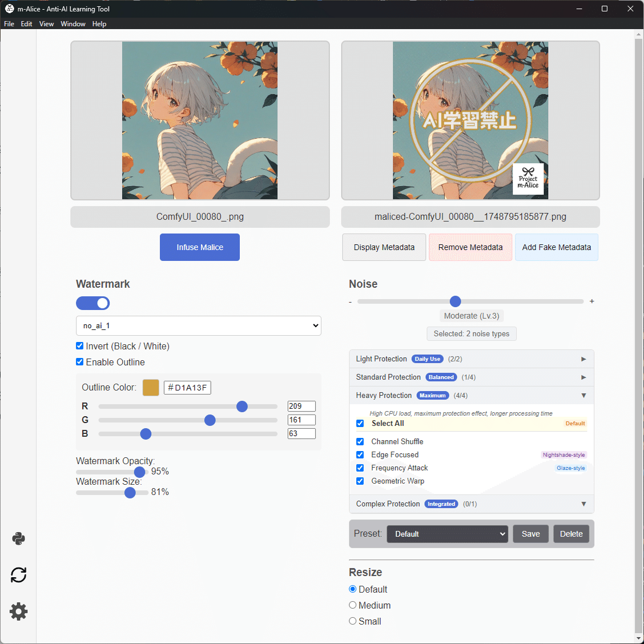This screenshot has height=644, width=644.
Task: Click the watermarked output image preview
Action: [470, 120]
